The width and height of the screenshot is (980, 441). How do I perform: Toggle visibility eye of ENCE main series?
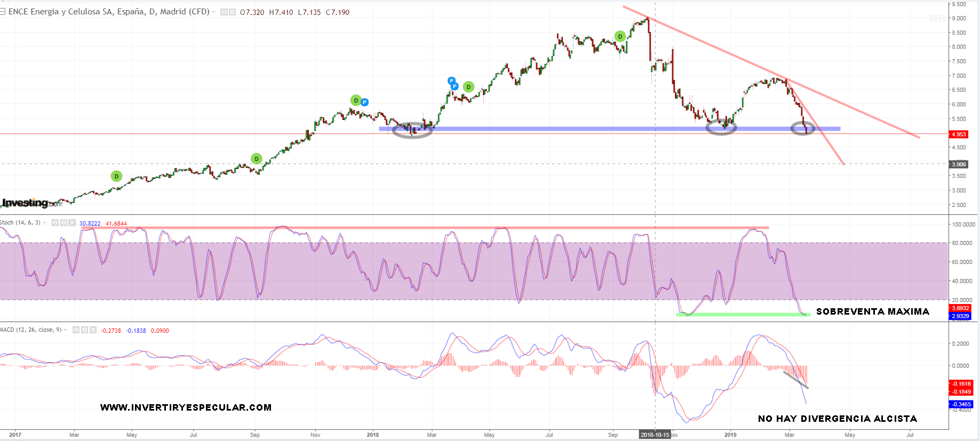pos(224,12)
